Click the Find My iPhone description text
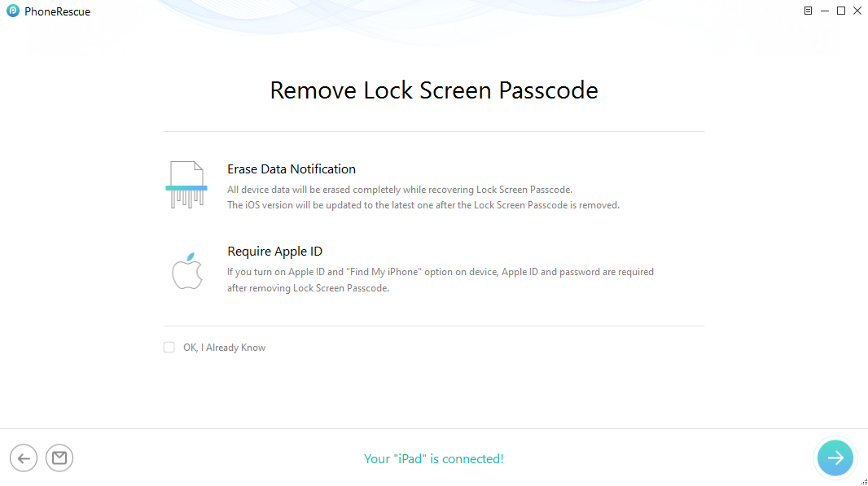 point(440,272)
